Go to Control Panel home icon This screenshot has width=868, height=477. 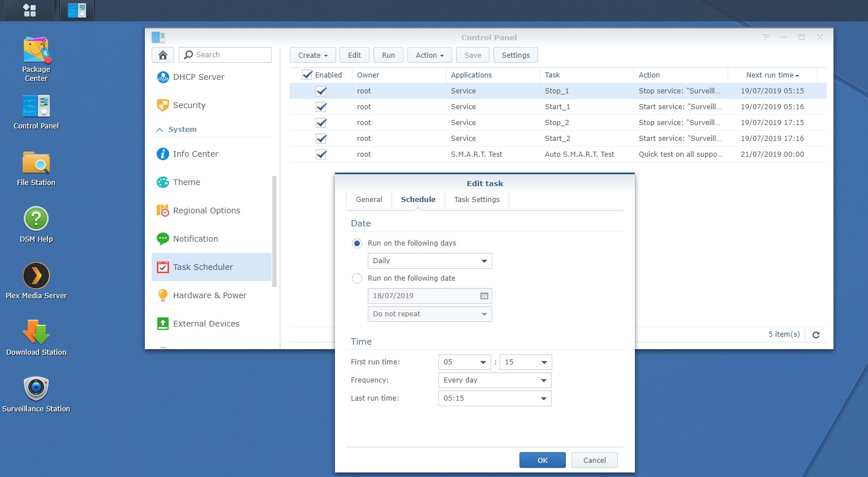coord(163,55)
